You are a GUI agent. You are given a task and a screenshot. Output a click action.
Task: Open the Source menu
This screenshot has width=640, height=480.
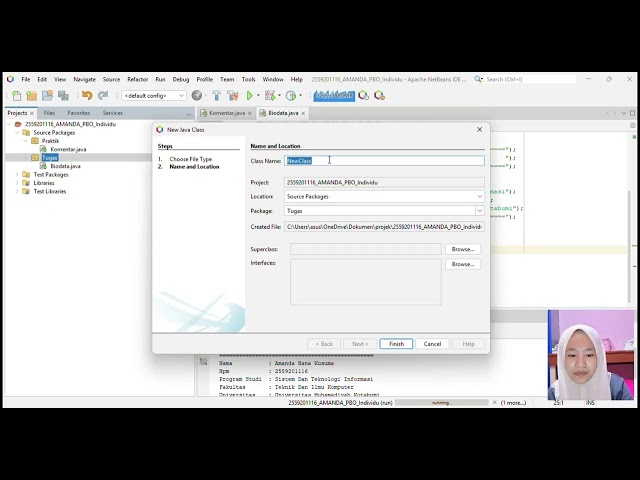pos(111,79)
